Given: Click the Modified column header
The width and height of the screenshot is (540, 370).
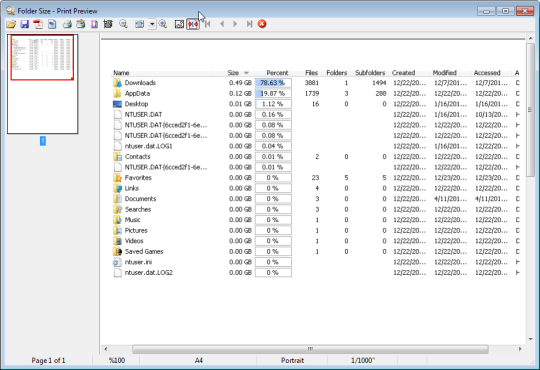Looking at the screenshot, I should 444,73.
